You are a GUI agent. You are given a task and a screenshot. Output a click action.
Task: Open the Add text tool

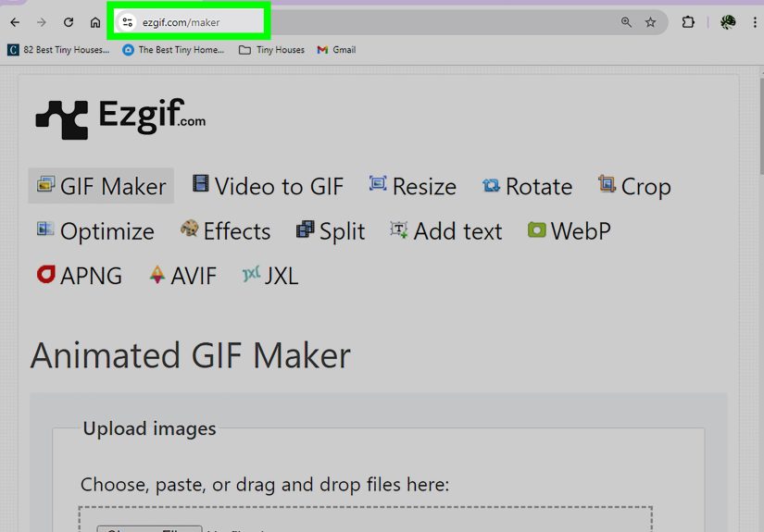pos(445,230)
